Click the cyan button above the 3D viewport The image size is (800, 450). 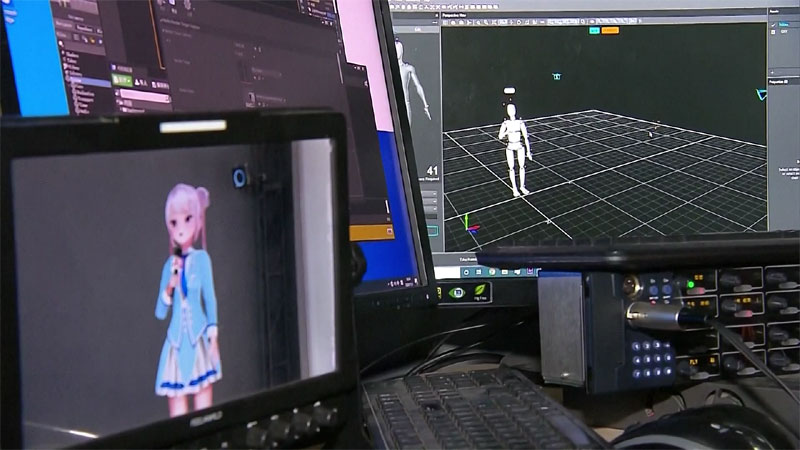pos(594,31)
